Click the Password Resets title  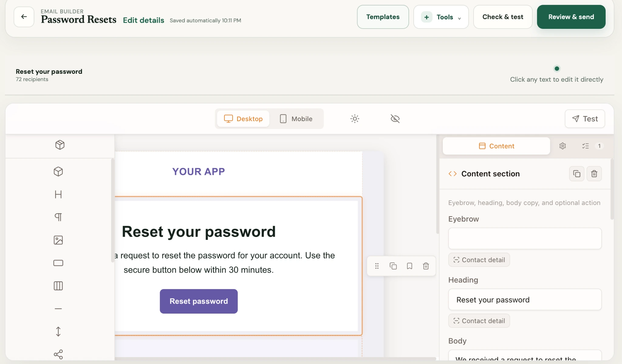coord(79,19)
